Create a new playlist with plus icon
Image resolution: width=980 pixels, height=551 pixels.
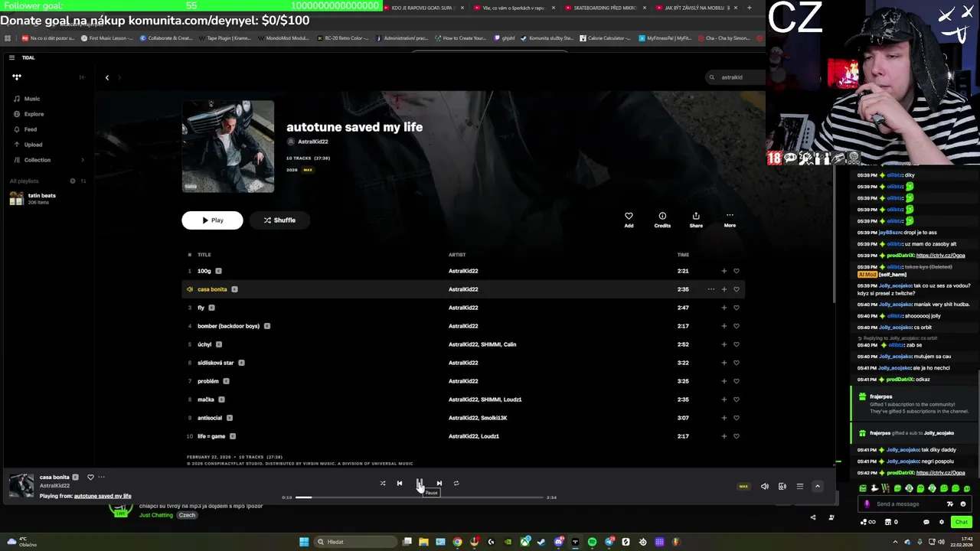73,181
